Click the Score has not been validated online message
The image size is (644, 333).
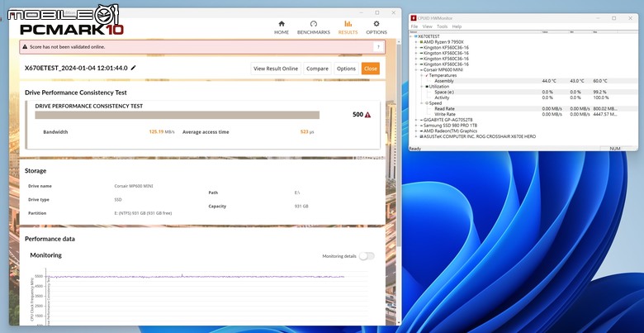pos(68,47)
